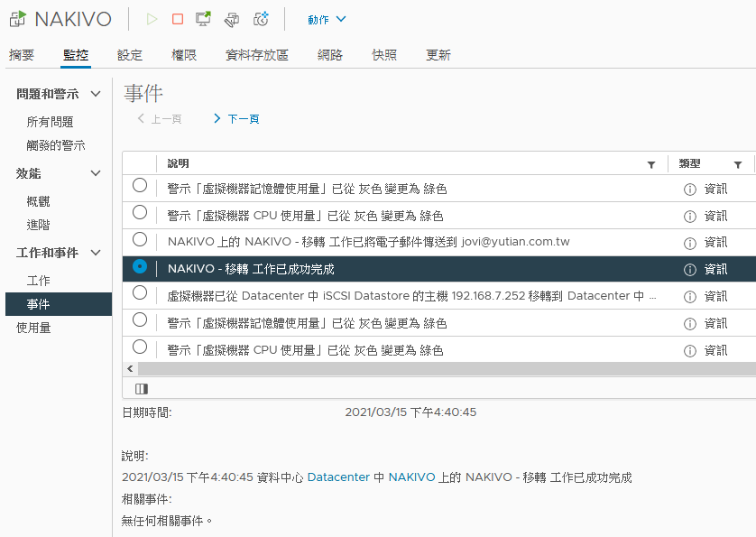Click the jovi@yutian.com.tw email event text
This screenshot has width=756, height=537.
coord(368,242)
